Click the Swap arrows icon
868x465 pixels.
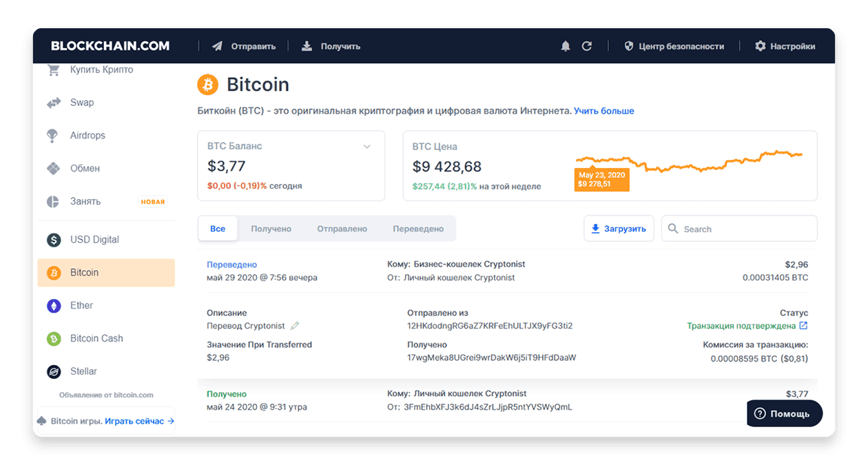[54, 103]
